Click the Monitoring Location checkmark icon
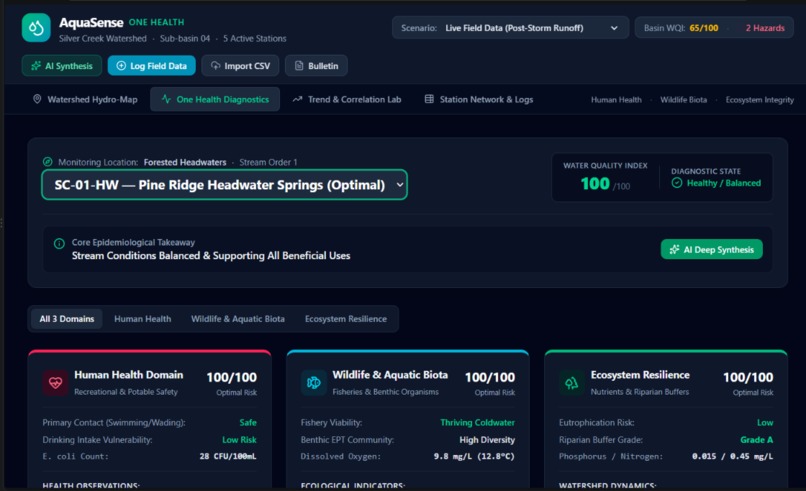The image size is (806, 491). point(48,162)
